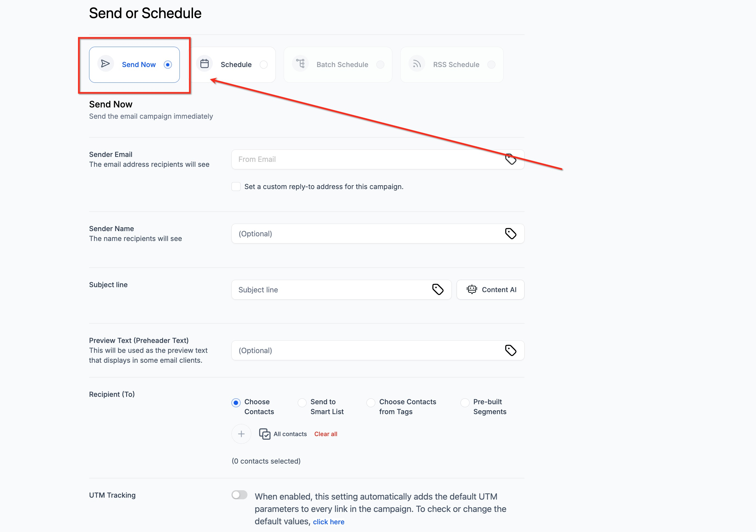The width and height of the screenshot is (756, 532).
Task: Click the tag icon in Preview Text field
Action: tap(510, 351)
